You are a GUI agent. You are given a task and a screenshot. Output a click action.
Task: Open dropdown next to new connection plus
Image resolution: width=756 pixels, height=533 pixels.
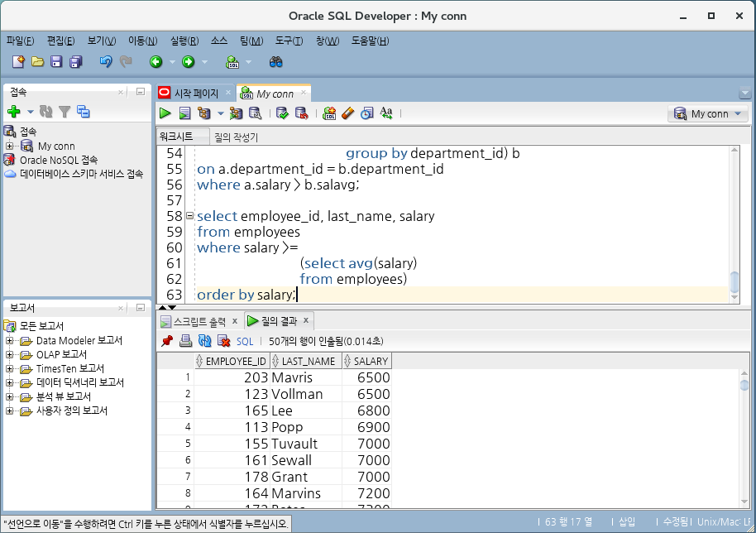click(x=30, y=112)
